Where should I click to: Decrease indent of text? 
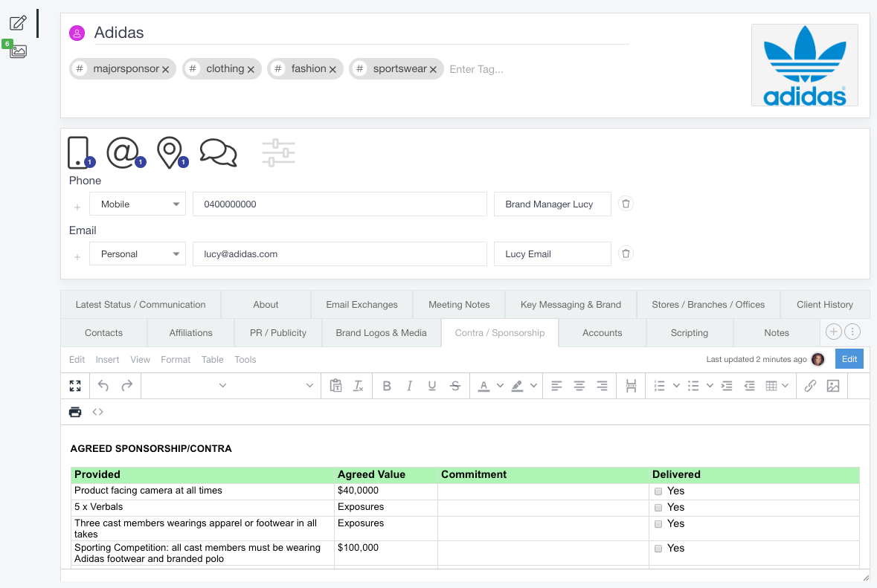pyautogui.click(x=750, y=386)
